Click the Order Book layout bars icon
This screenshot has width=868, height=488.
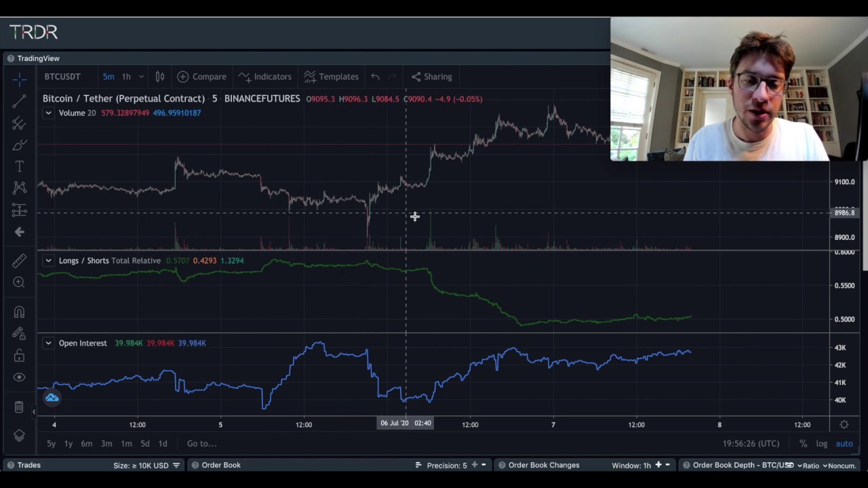click(418, 466)
